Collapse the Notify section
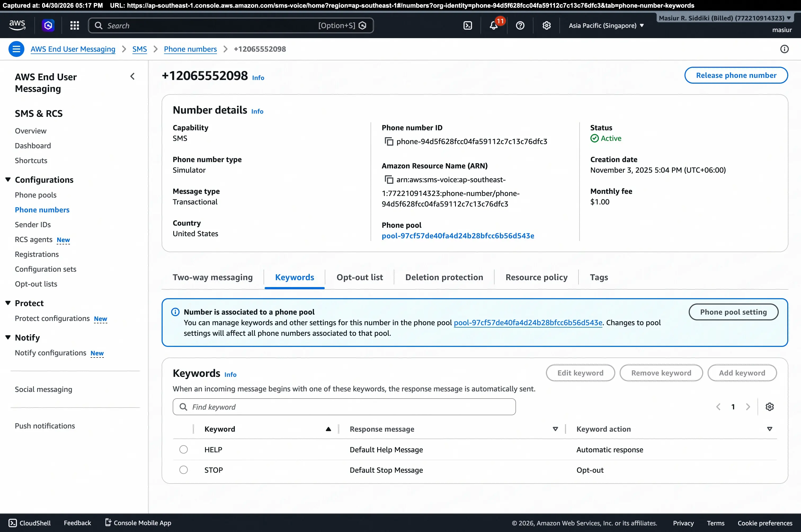The image size is (801, 532). [8, 337]
